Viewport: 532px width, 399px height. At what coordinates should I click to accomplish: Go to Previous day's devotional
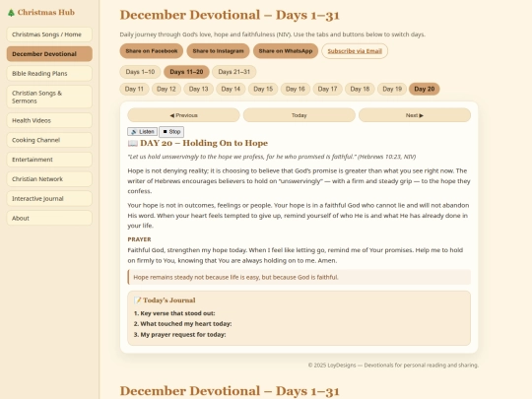183,115
